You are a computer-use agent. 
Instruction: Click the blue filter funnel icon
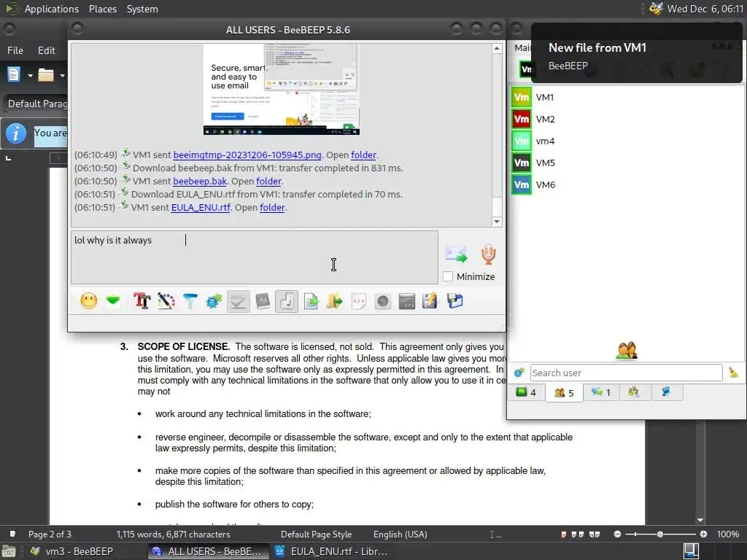pos(190,301)
